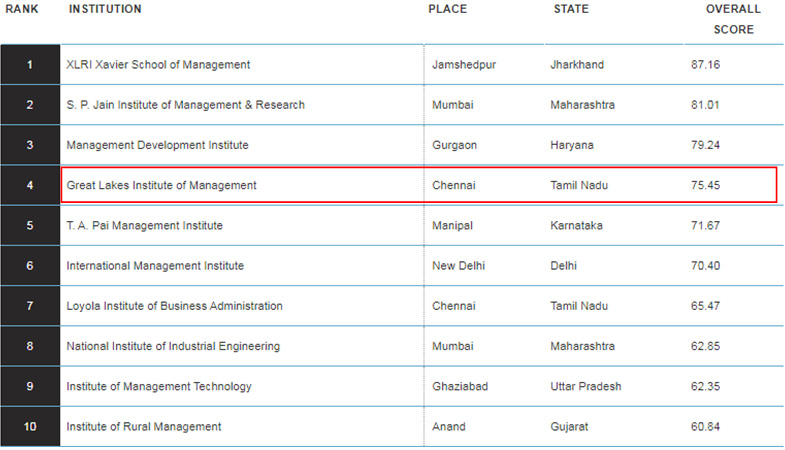
Task: Click the 62.85 overall score
Action: pos(705,346)
